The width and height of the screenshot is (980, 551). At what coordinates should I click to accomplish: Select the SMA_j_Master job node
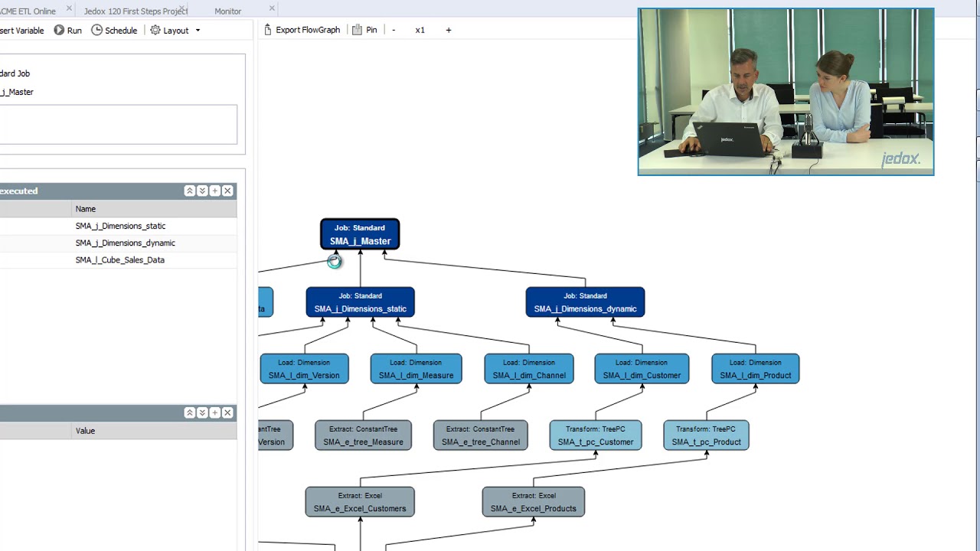click(x=360, y=234)
